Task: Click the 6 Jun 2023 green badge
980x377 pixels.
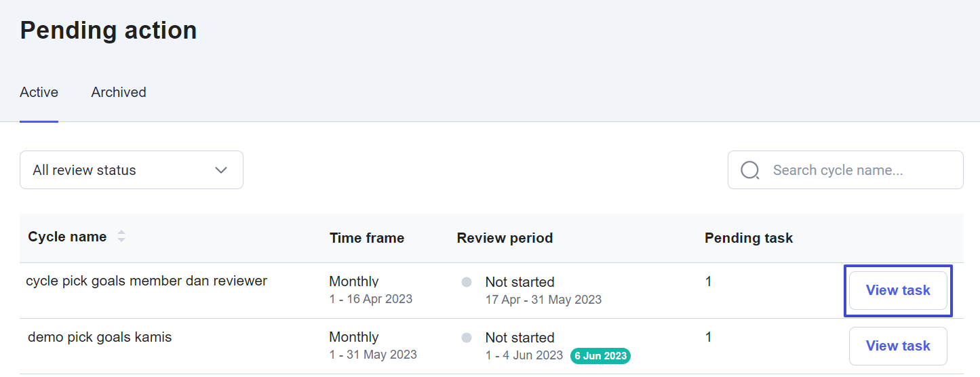Action: pyautogui.click(x=600, y=356)
